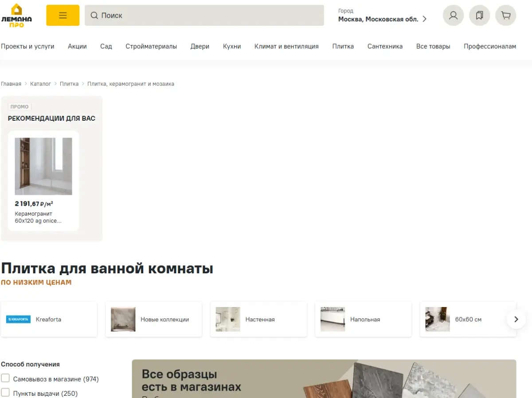Focus the Поиск search field
This screenshot has height=398, width=532.
click(x=204, y=16)
